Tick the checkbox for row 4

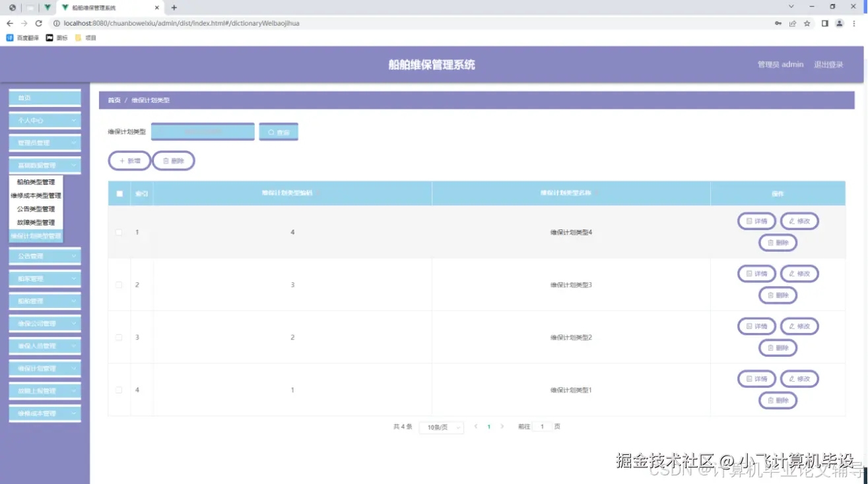[119, 390]
